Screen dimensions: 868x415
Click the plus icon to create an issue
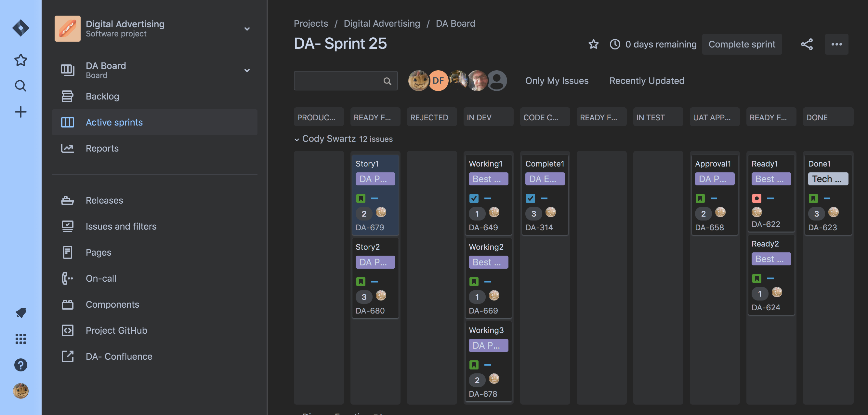(21, 112)
